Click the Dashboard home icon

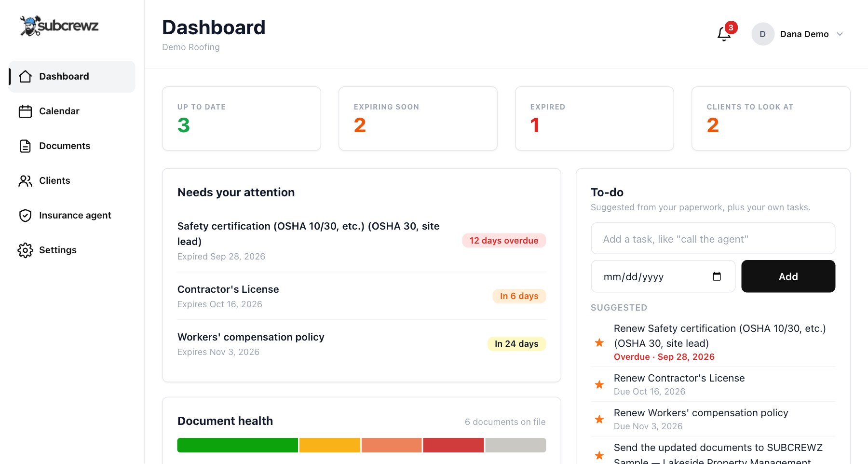click(26, 77)
